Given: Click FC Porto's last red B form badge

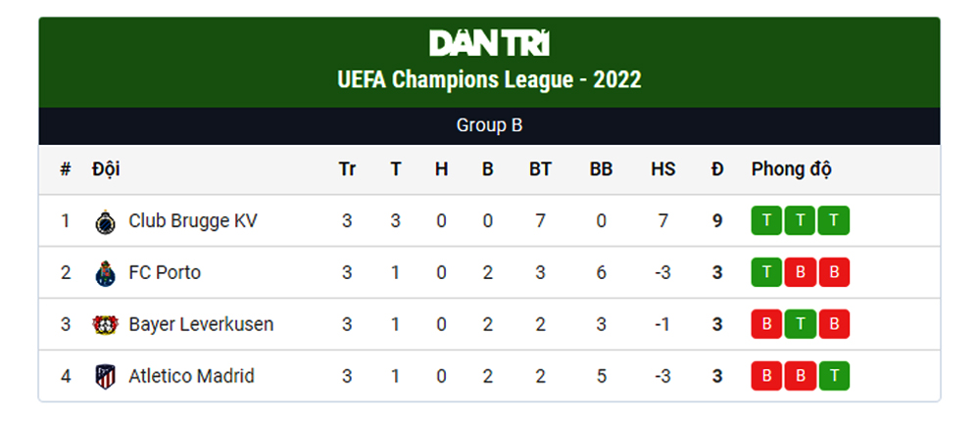Looking at the screenshot, I should pyautogui.click(x=834, y=272).
